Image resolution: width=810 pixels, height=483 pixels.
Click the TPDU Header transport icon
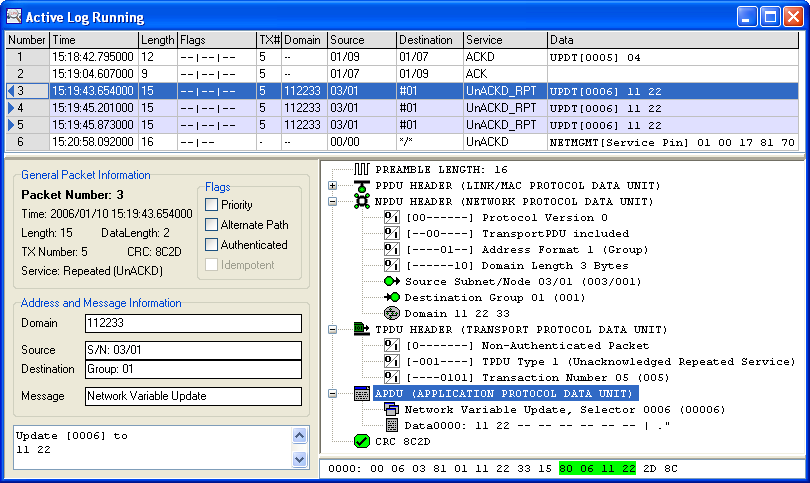pyautogui.click(x=361, y=329)
